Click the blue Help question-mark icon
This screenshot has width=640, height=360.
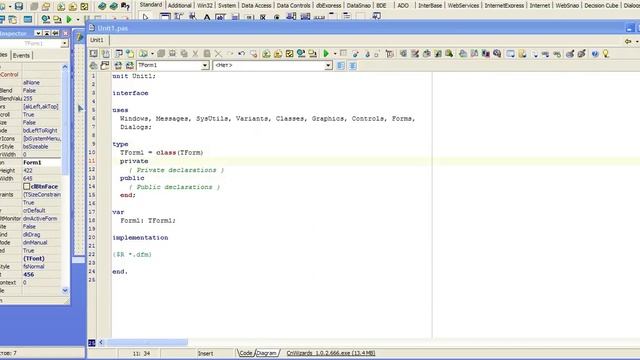(595, 53)
